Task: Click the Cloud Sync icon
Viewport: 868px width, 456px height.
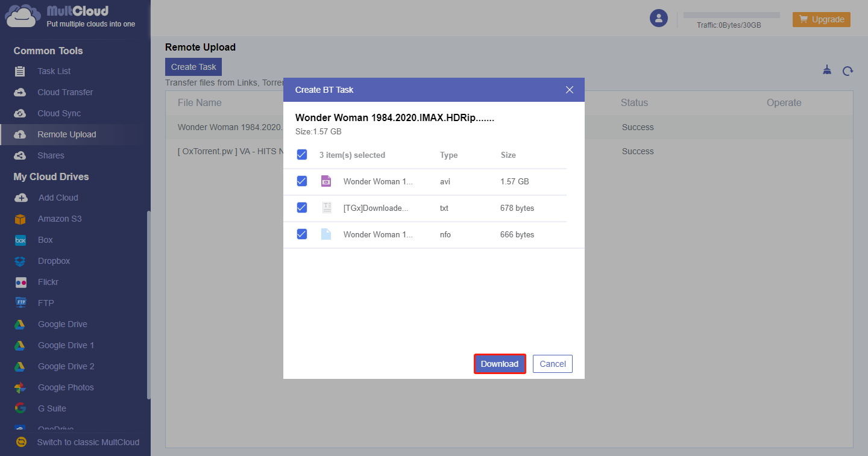Action: pos(20,113)
